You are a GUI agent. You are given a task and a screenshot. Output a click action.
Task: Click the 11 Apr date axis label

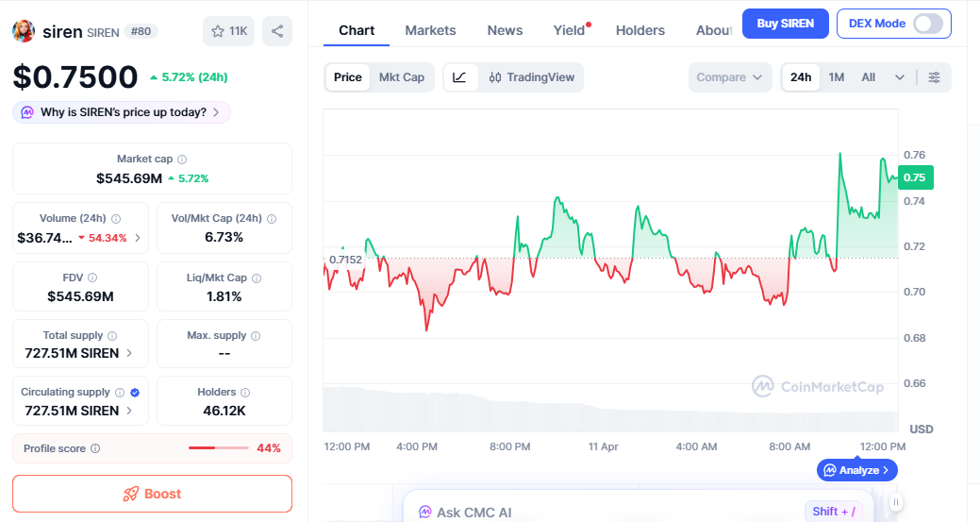[x=603, y=447]
